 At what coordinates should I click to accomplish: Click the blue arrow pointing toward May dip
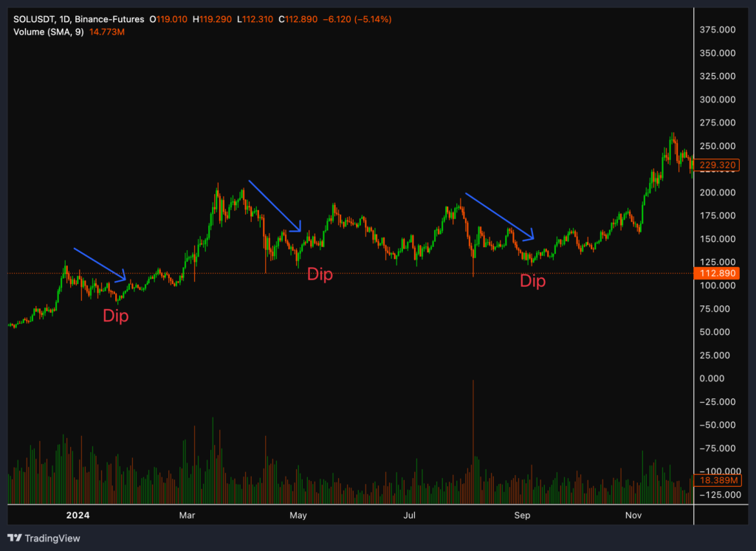click(x=275, y=205)
